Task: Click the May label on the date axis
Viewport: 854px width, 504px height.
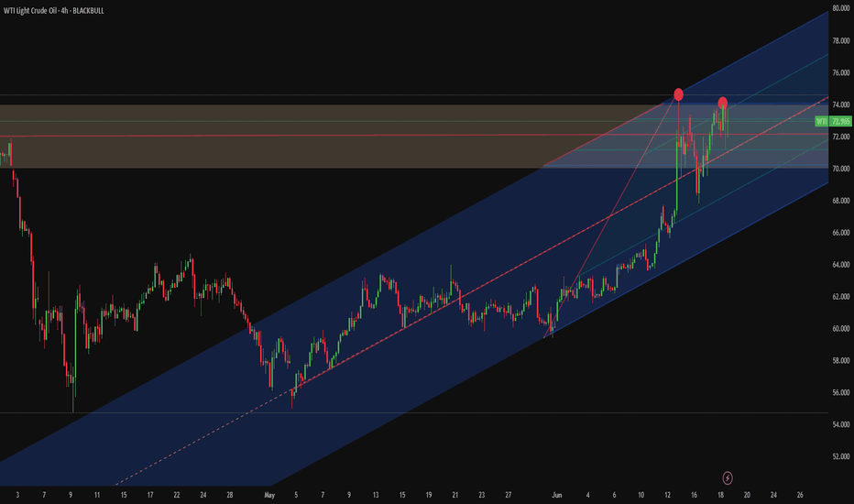Action: click(x=269, y=495)
